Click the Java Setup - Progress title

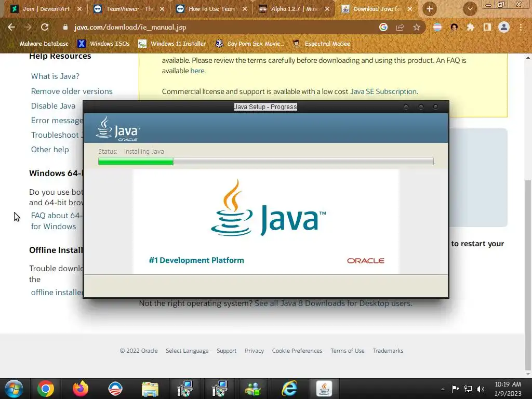(x=265, y=107)
